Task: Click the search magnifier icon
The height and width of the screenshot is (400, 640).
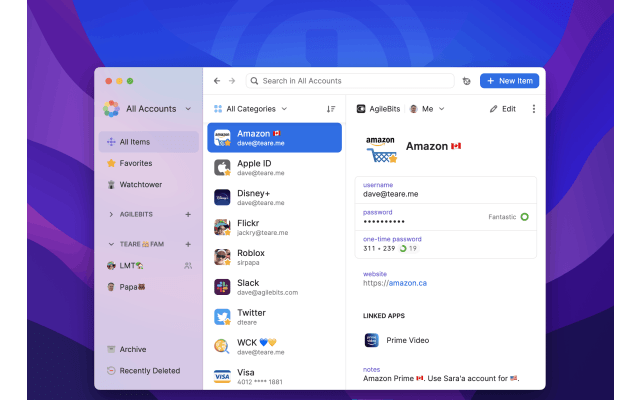Action: [x=254, y=81]
